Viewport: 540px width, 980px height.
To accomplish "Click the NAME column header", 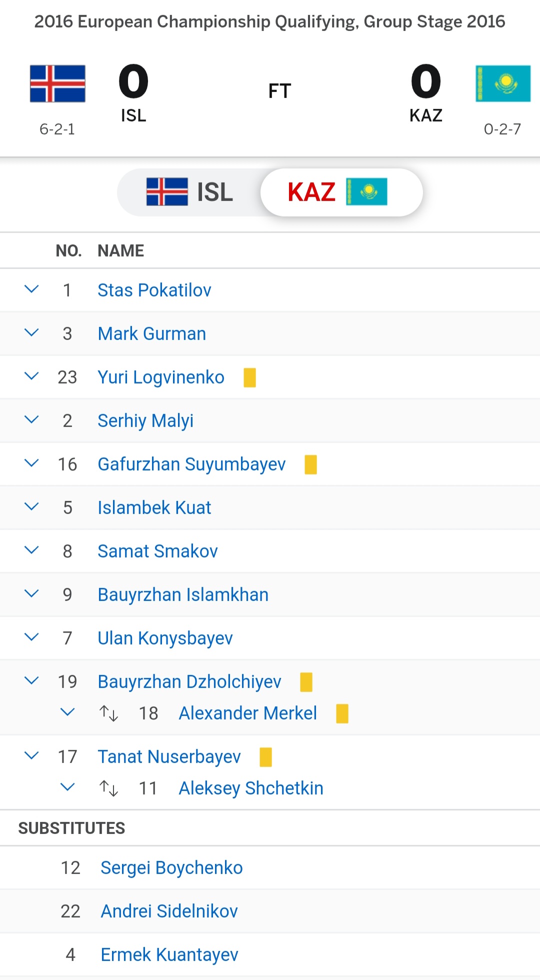I will pos(121,250).
